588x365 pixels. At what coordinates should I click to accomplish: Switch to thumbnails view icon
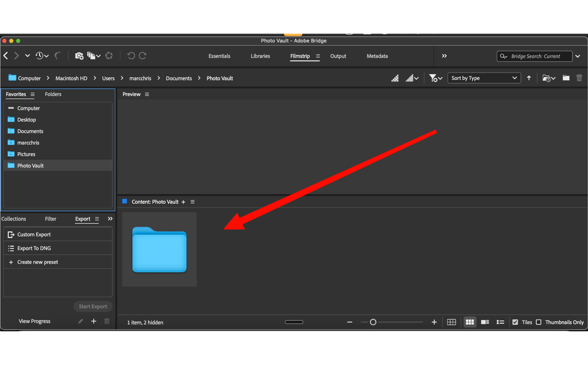point(470,322)
